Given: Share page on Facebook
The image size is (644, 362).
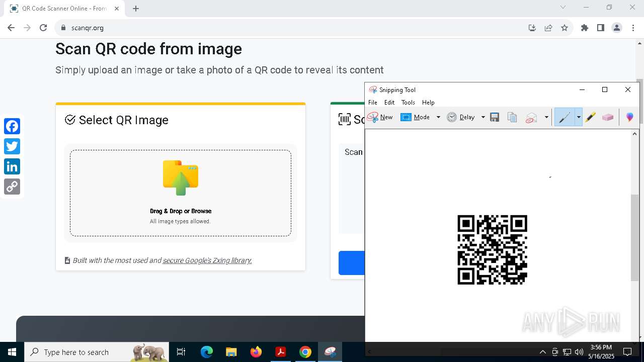Looking at the screenshot, I should pos(12,126).
